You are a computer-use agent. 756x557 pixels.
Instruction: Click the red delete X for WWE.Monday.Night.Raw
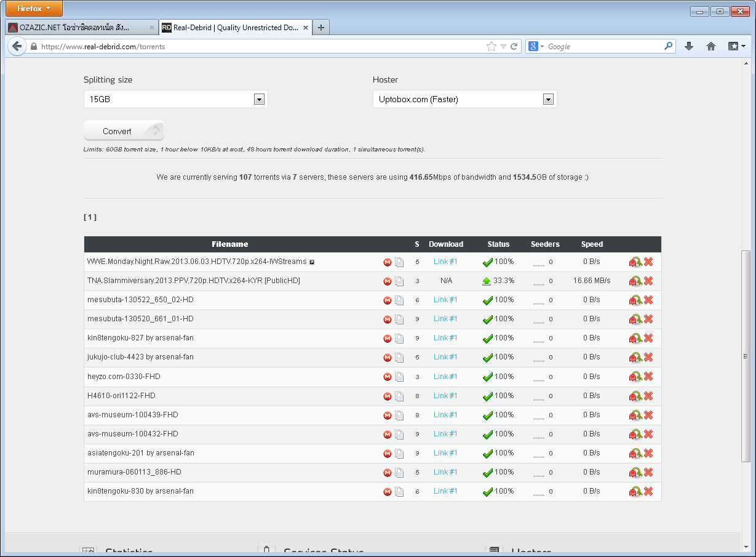648,262
